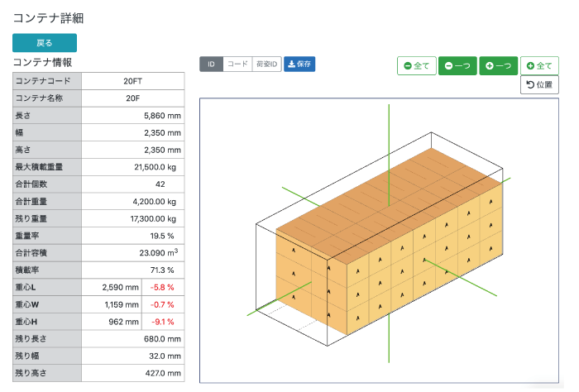Save the view with 保存 button
579x392 pixels.
299,64
